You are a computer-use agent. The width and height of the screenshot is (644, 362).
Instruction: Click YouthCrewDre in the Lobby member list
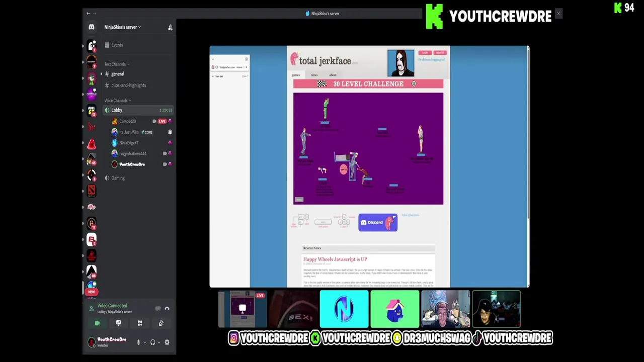132,164
